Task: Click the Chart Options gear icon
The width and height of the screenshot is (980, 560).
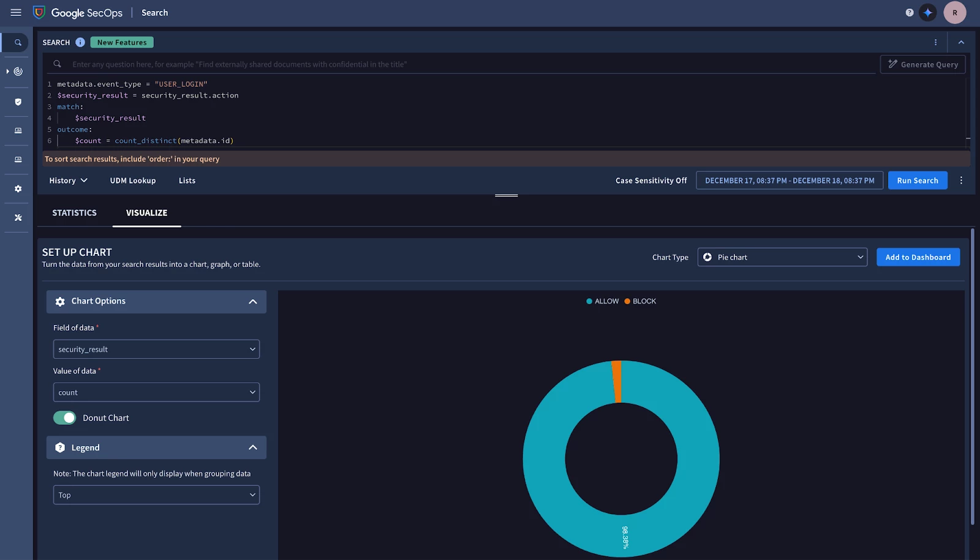Action: pyautogui.click(x=60, y=302)
